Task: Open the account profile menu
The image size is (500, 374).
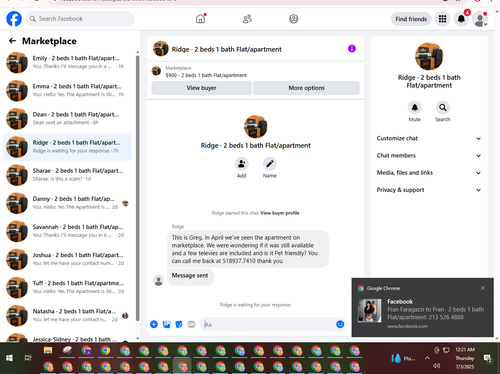Action: [480, 19]
